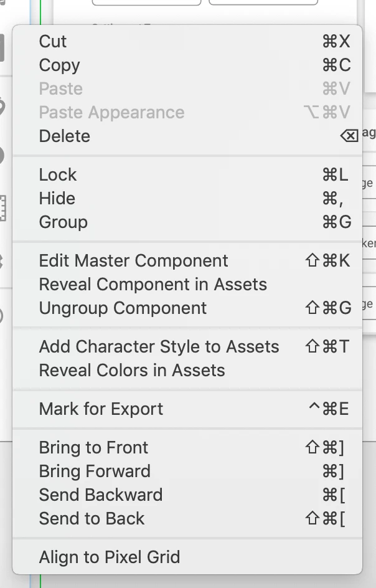
Task: Click the grid tool icon on left edge
Action: click(3, 209)
